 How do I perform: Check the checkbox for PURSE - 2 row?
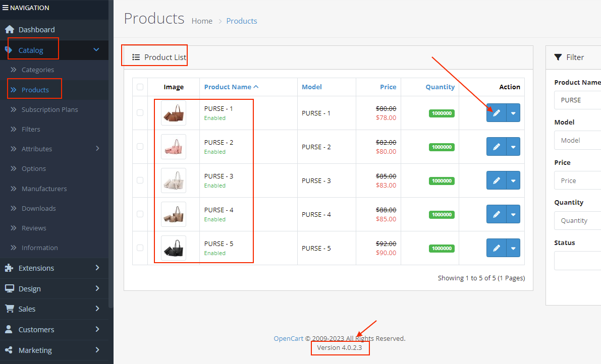click(140, 147)
